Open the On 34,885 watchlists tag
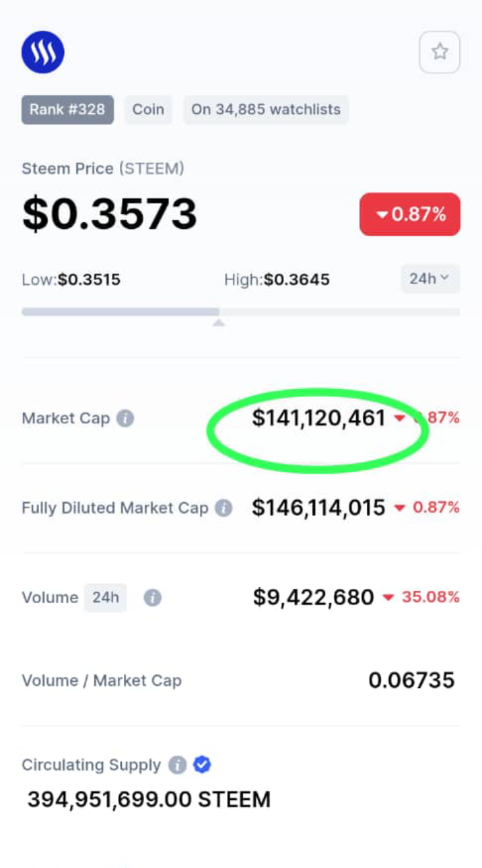This screenshot has height=868, width=482. [x=266, y=110]
